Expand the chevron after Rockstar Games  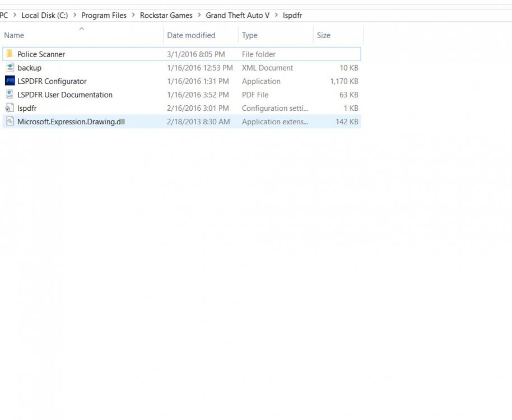click(x=199, y=15)
